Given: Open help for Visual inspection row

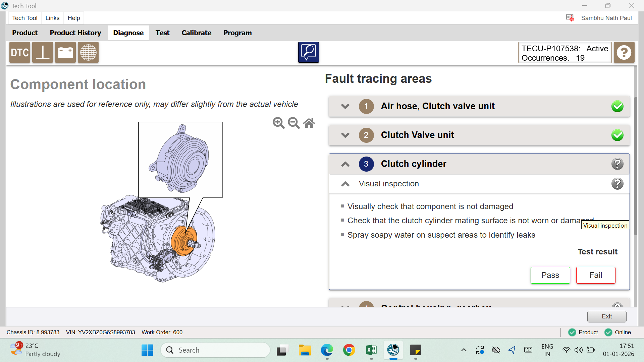Looking at the screenshot, I should click(x=618, y=184).
